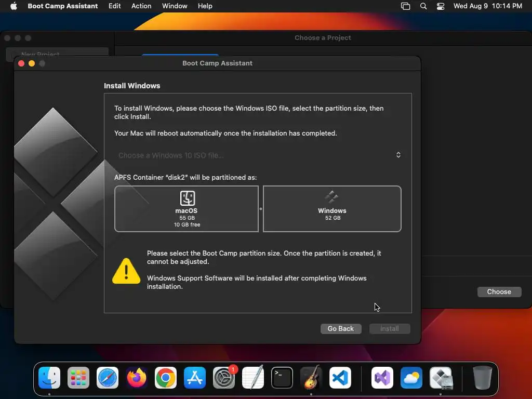Open the Trash in the Dock

coord(483,378)
